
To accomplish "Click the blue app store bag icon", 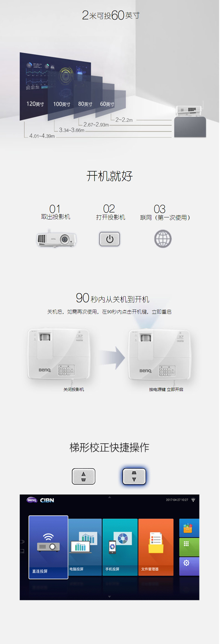I will click(x=189, y=528).
